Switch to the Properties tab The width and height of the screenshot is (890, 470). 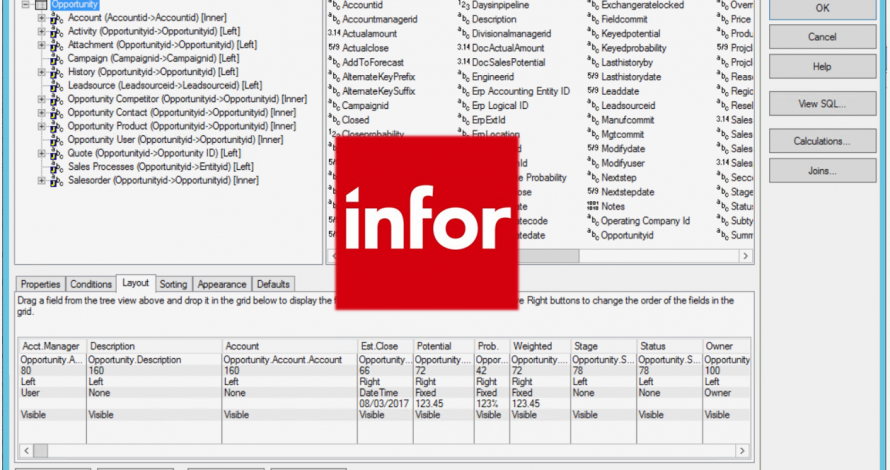40,284
